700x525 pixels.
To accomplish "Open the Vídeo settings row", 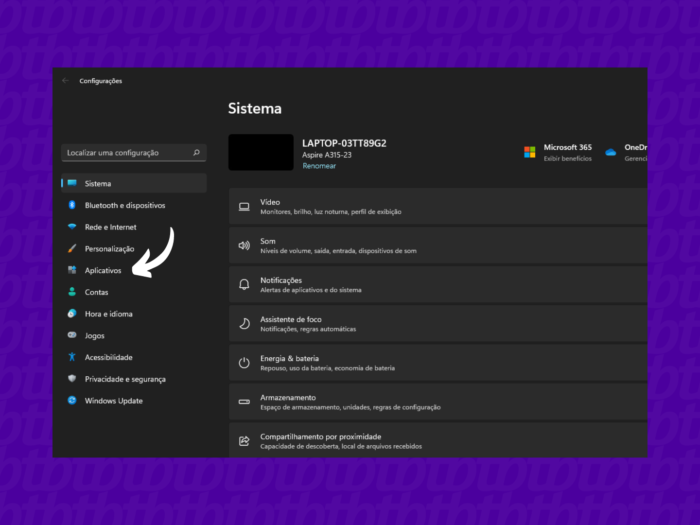I will point(438,206).
